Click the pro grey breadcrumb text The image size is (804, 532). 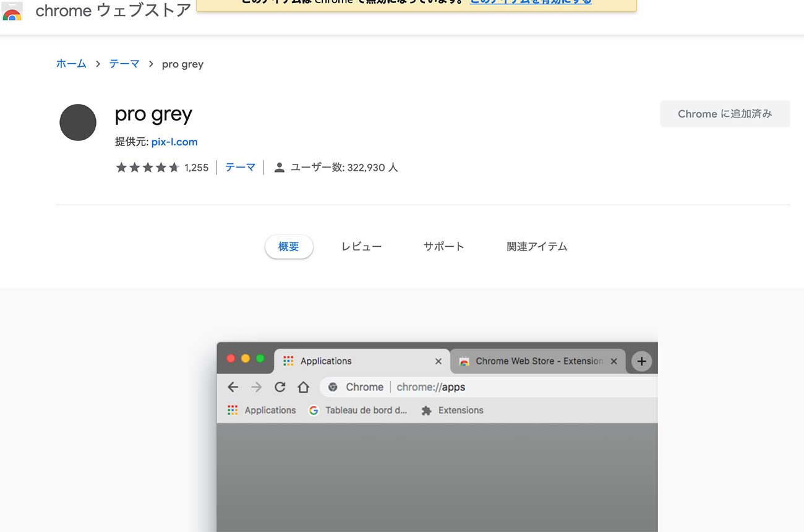pyautogui.click(x=182, y=64)
